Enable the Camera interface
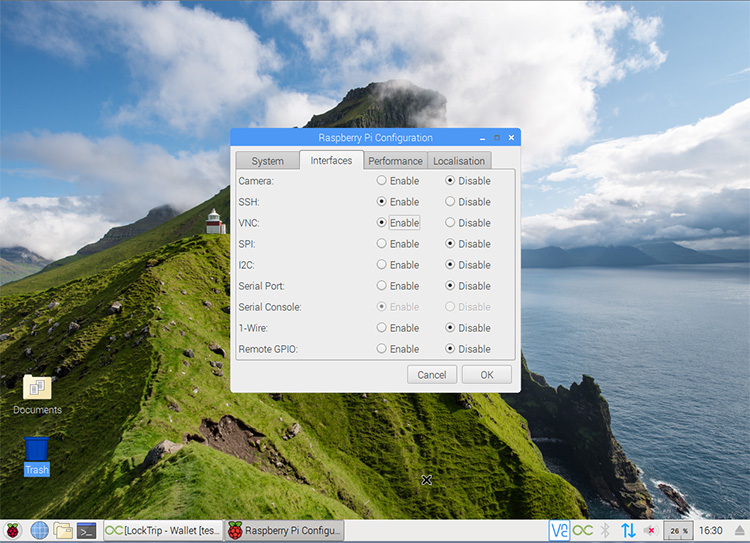 point(382,181)
